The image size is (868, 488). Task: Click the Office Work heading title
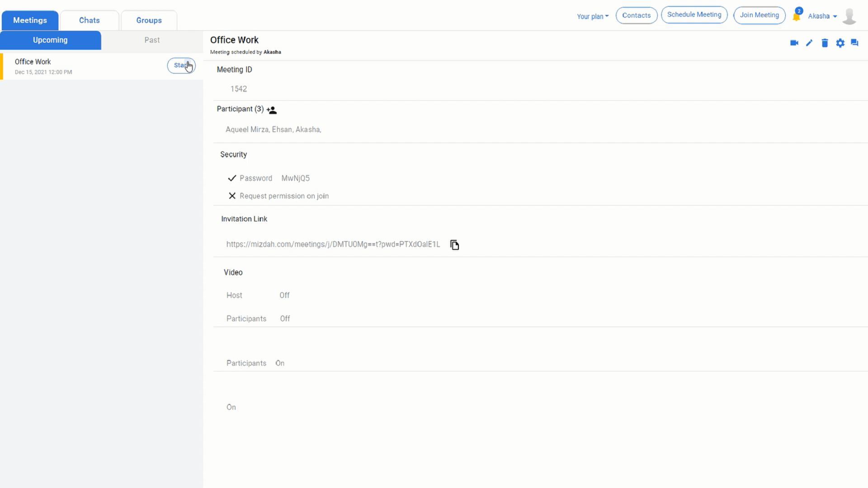coord(234,40)
